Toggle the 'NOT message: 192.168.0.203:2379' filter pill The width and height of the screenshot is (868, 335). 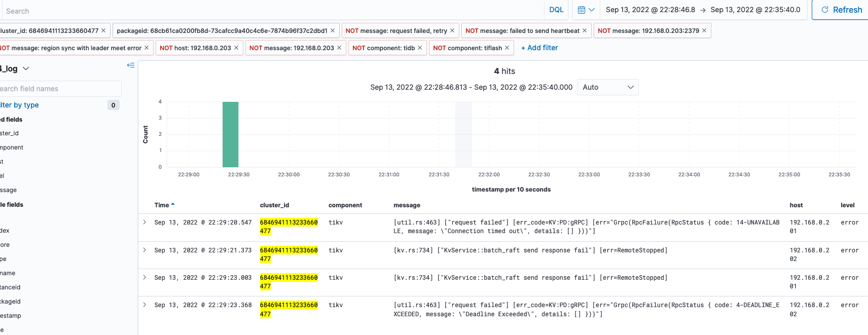click(648, 31)
